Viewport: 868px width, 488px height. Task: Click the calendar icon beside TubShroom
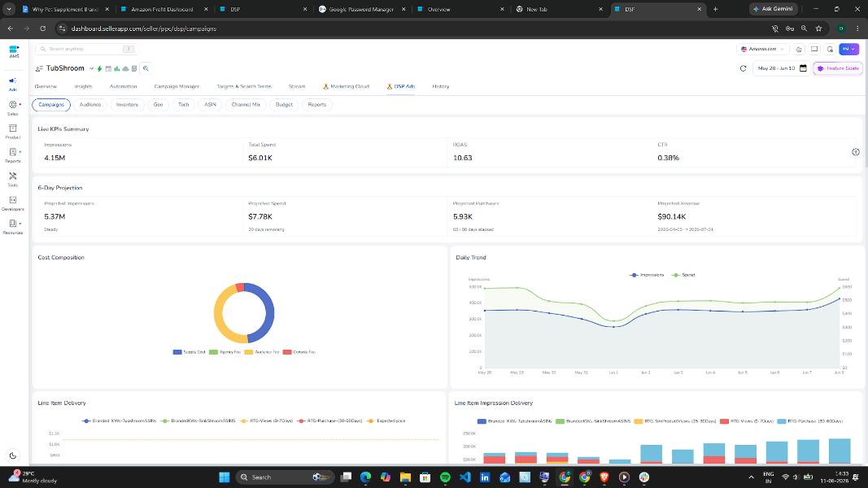108,68
